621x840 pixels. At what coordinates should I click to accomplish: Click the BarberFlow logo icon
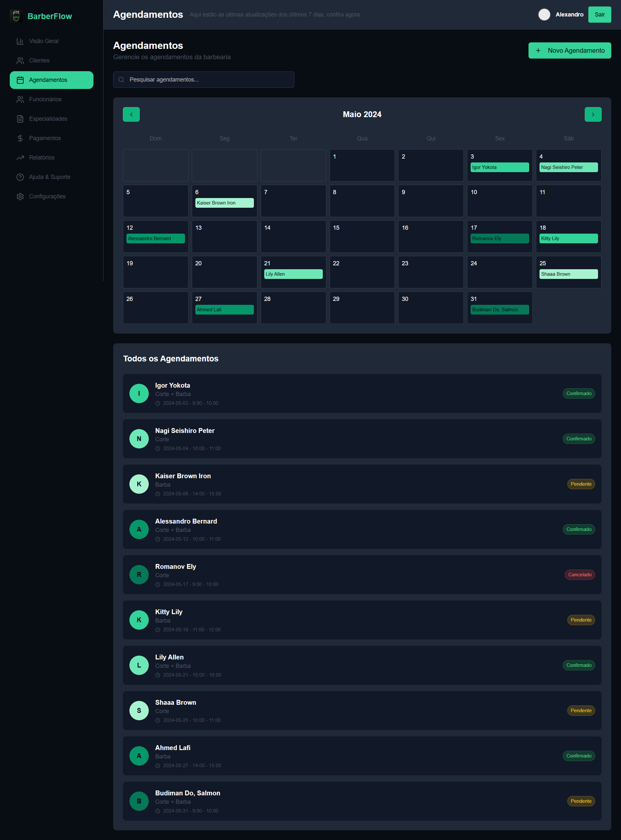pos(16,16)
